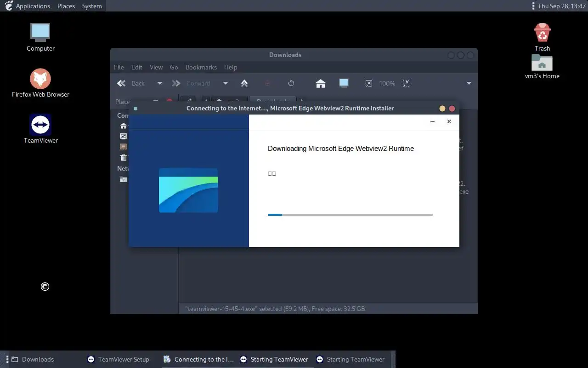Click the status bar selection text
The height and width of the screenshot is (368, 588).
click(x=275, y=309)
